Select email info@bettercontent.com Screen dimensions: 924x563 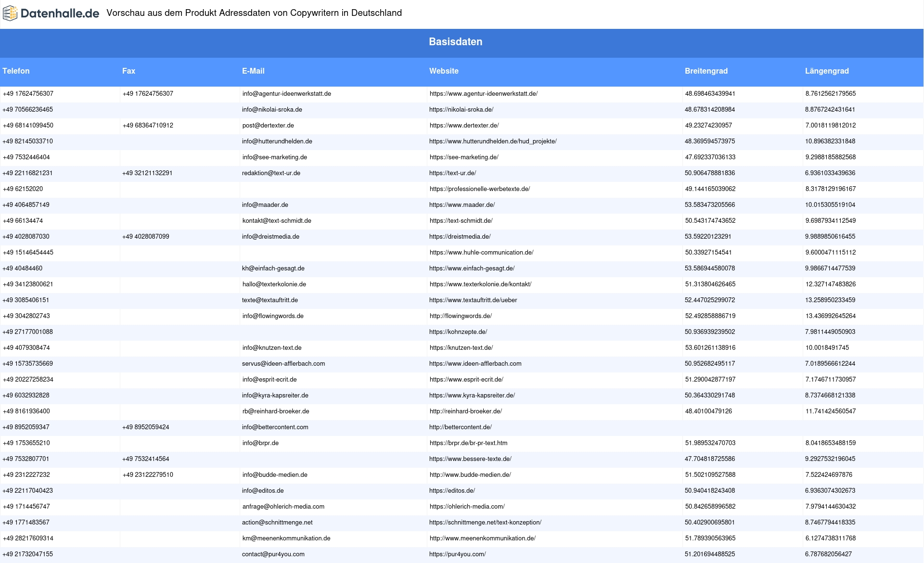tap(275, 427)
